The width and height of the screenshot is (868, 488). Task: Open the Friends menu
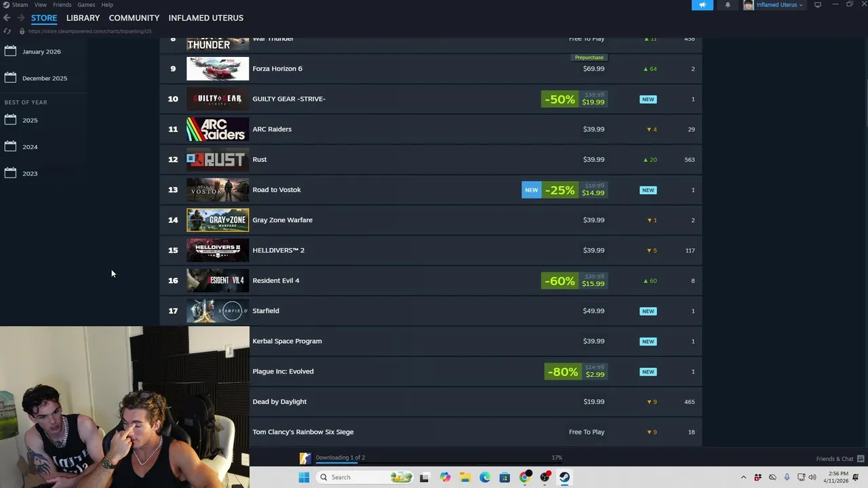tap(62, 5)
